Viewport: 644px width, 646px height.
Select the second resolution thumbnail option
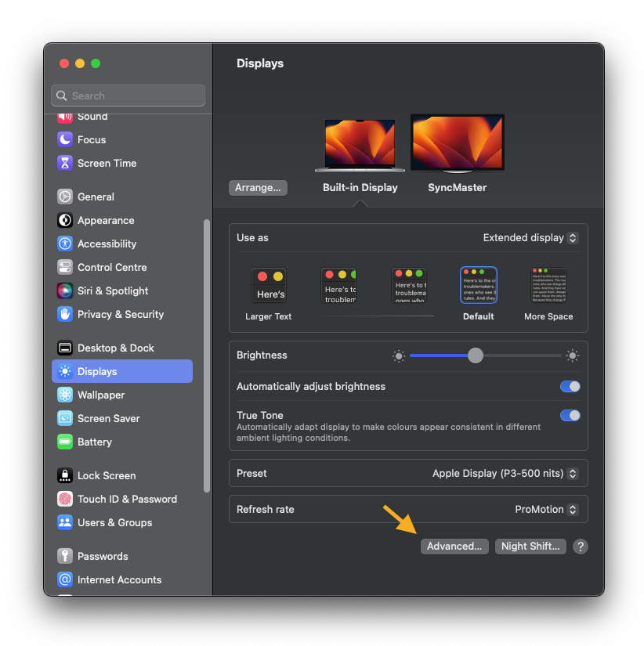tap(338, 285)
